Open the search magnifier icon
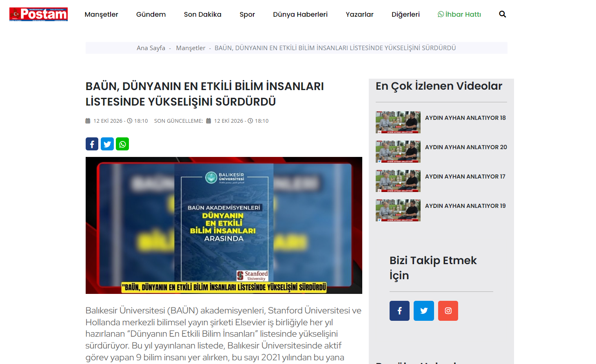 coord(503,14)
